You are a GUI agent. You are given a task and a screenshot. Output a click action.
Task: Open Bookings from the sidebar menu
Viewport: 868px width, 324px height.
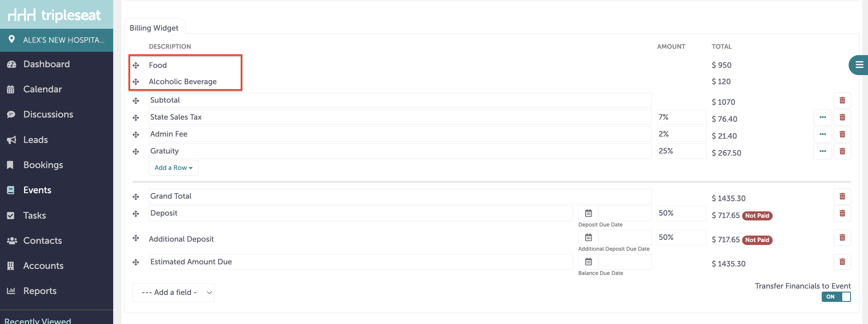coord(43,165)
